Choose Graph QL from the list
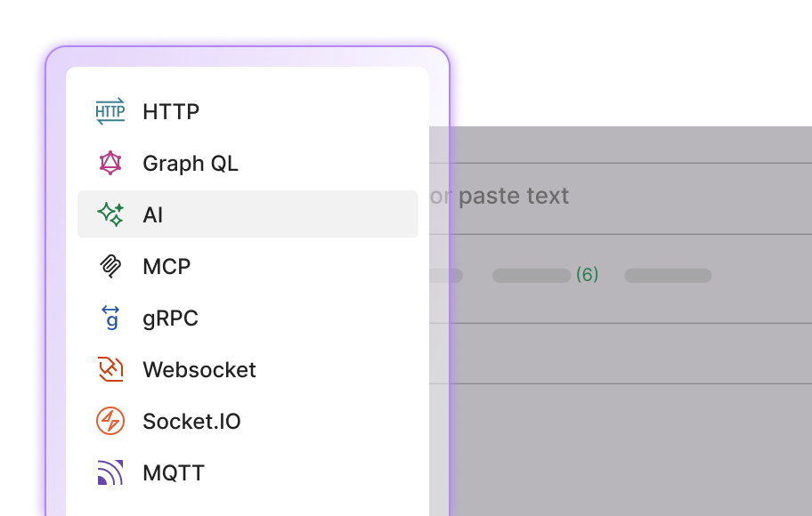 point(191,164)
